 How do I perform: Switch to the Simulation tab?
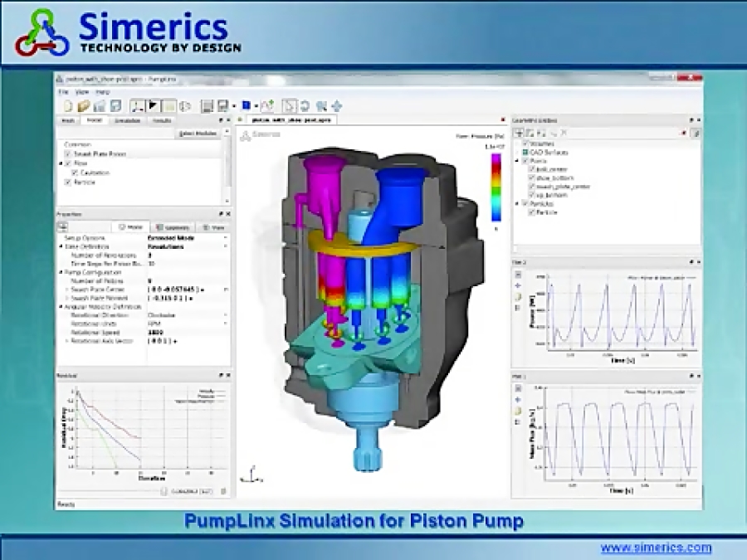coord(129,119)
